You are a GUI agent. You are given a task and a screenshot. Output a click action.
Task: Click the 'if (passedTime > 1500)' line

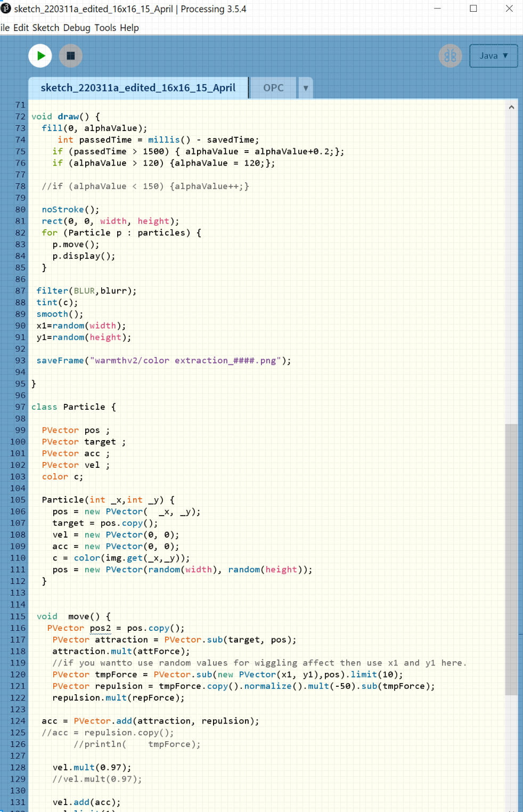coord(198,152)
